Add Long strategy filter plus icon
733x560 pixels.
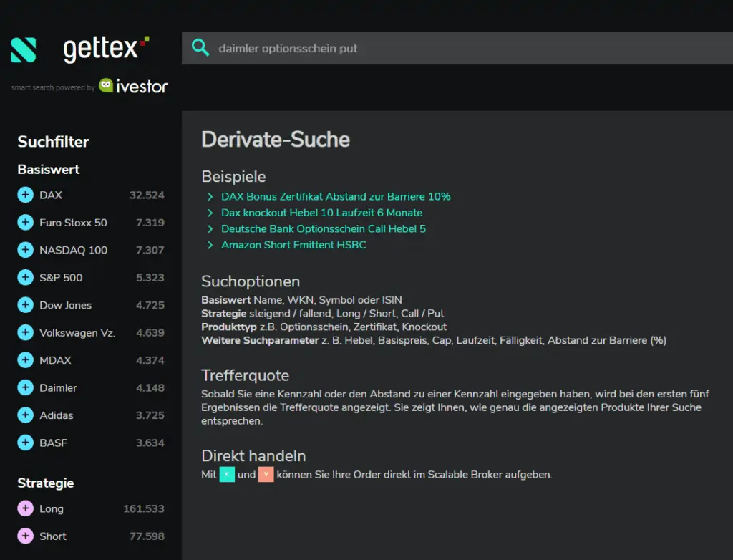(25, 508)
